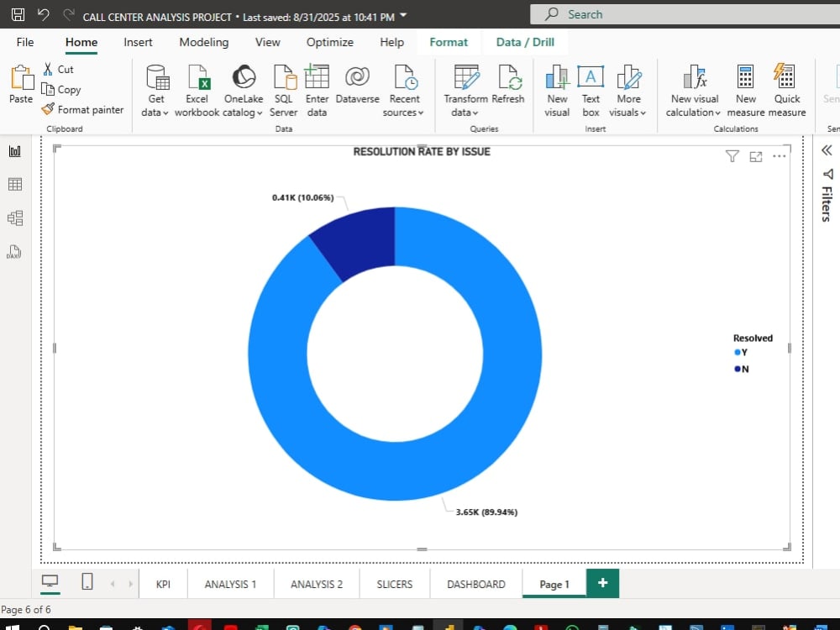Open the Data / Drill tab
The image size is (840, 630).
(525, 42)
